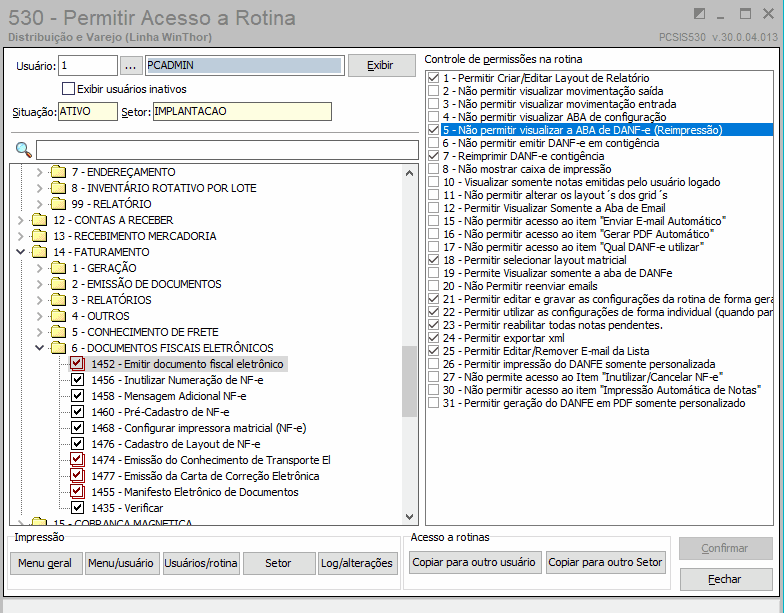Click the 2 - EMISSÃO DE DOCUMENTOS folder icon

[x=58, y=284]
